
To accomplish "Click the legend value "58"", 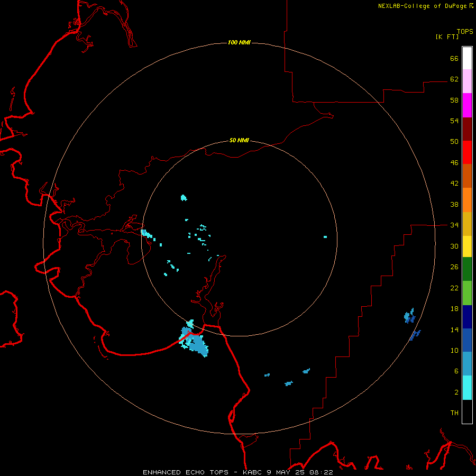I will (454, 100).
